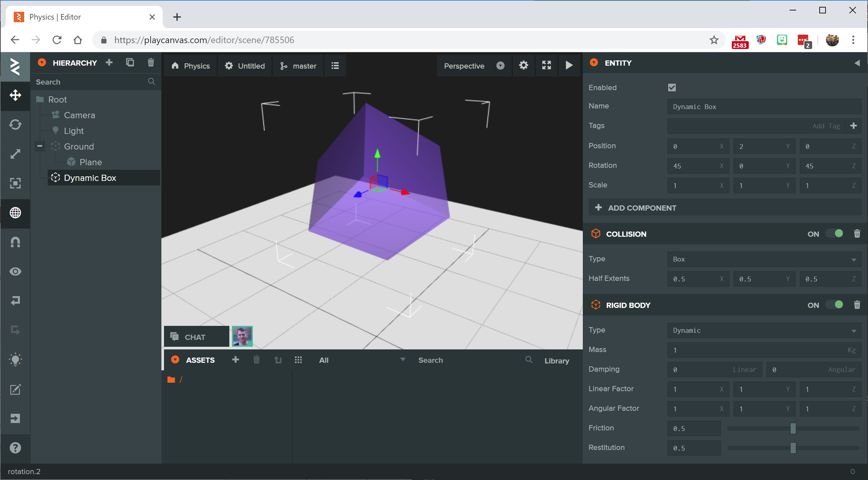Viewport: 868px width, 480px height.
Task: Delete the Rigid Body component
Action: pyautogui.click(x=857, y=305)
